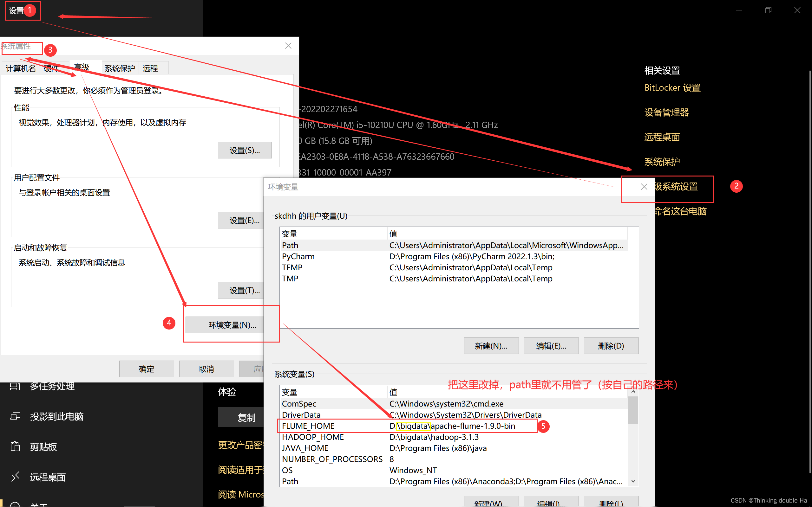This screenshot has height=507, width=812.
Task: Click the 投影到此电脑 sidebar icon
Action: [15, 416]
